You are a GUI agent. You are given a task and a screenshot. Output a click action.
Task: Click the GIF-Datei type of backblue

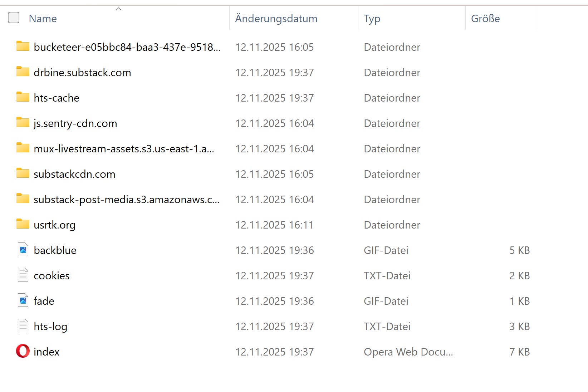pos(386,250)
